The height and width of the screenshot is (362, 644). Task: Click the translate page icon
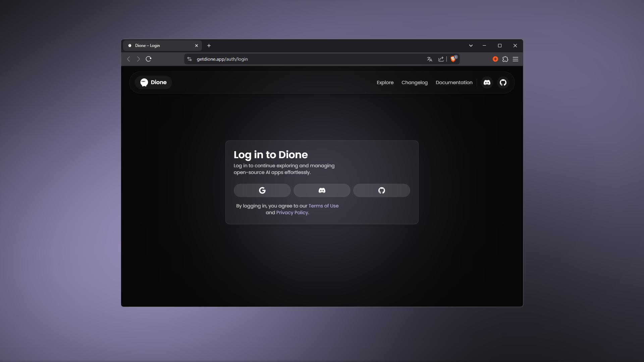coord(430,59)
